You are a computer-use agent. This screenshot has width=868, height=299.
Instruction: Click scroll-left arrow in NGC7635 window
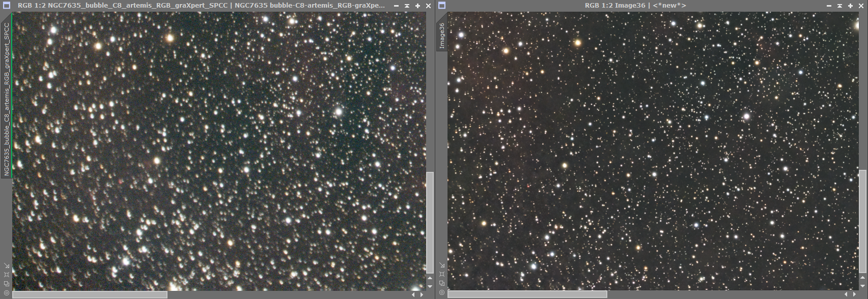click(x=413, y=294)
